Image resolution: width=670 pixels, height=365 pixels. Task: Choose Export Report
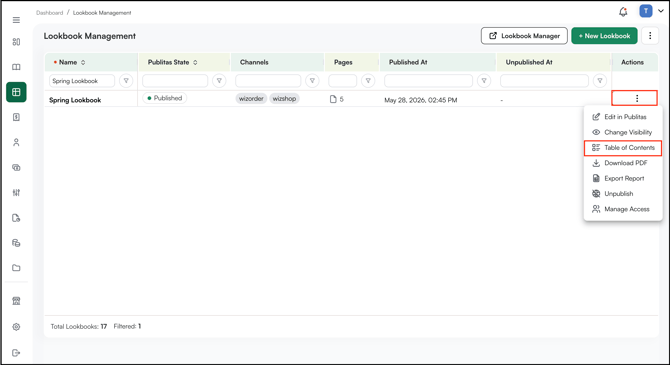click(x=623, y=178)
